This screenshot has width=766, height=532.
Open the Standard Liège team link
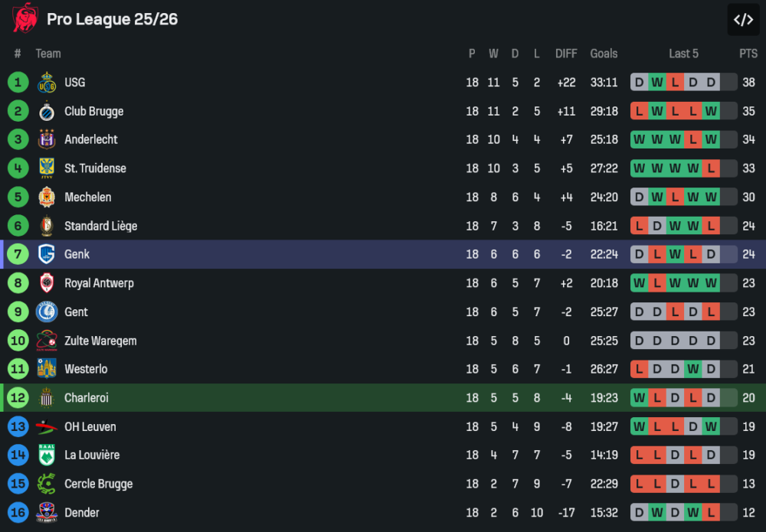(100, 226)
